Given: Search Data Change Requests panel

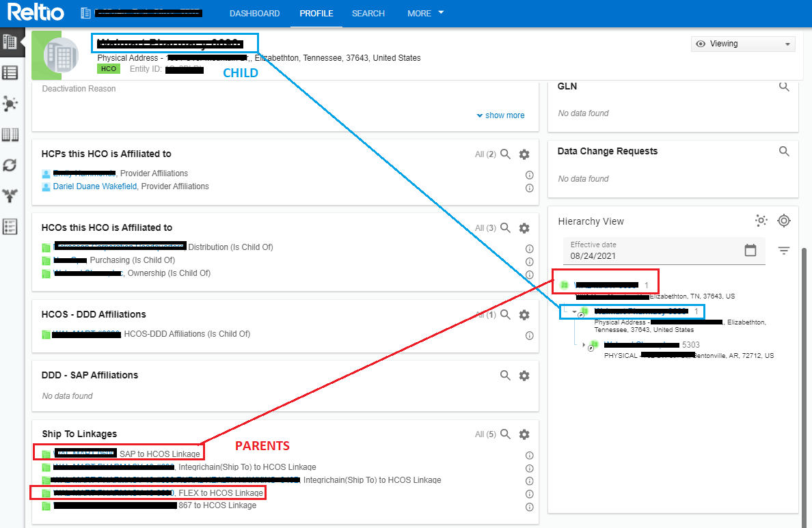Looking at the screenshot, I should pos(784,152).
